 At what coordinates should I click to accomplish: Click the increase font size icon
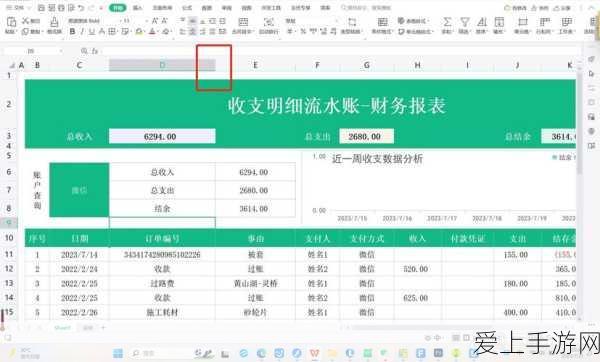[x=155, y=21]
